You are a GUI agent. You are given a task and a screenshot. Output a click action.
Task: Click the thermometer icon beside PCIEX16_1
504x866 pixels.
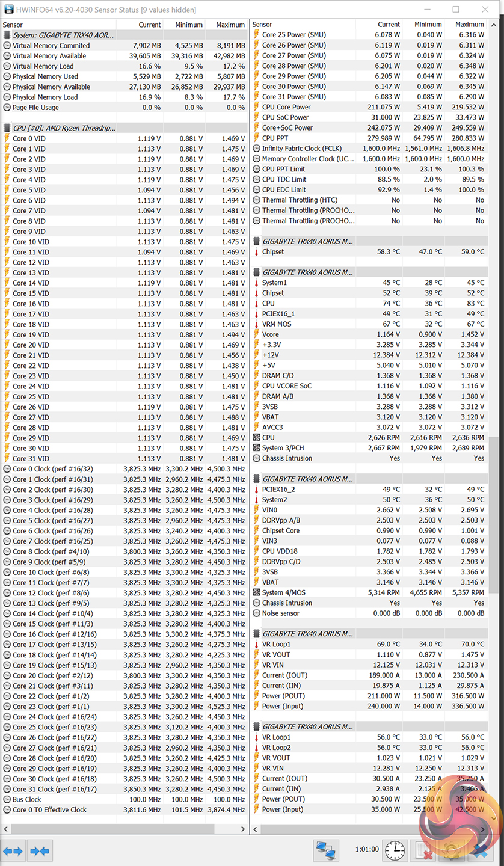click(257, 313)
